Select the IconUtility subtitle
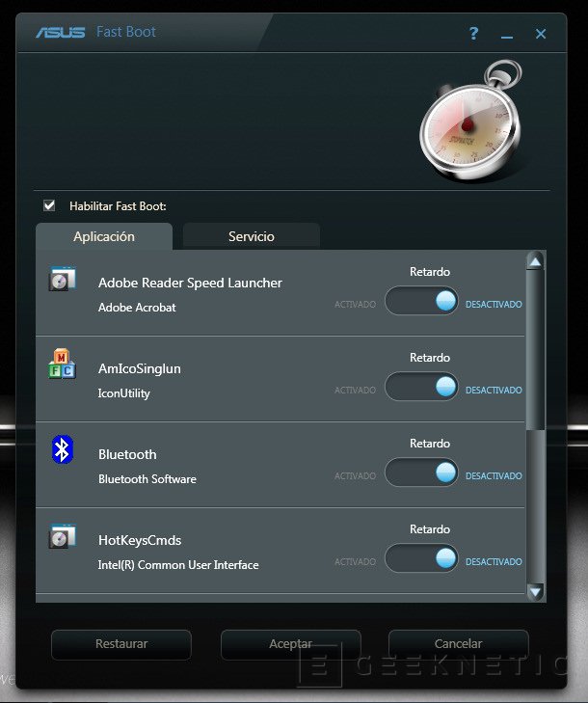Viewport: 588px width, 703px height. click(123, 393)
